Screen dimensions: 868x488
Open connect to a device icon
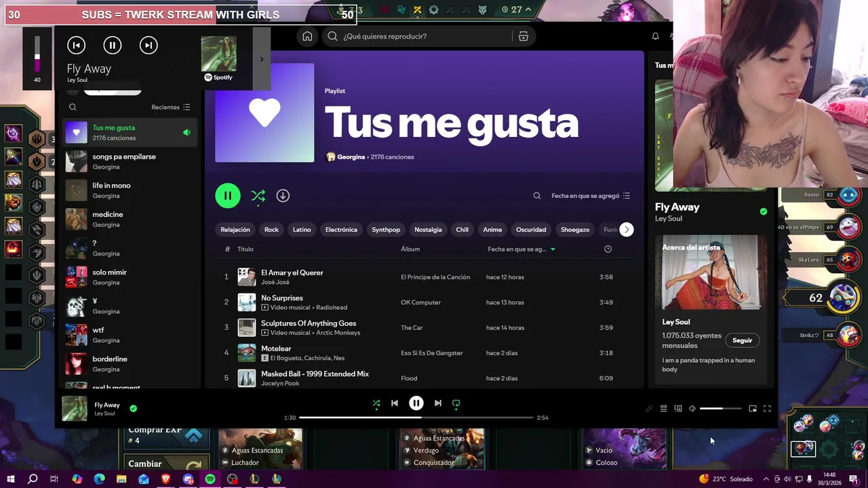[677, 409]
